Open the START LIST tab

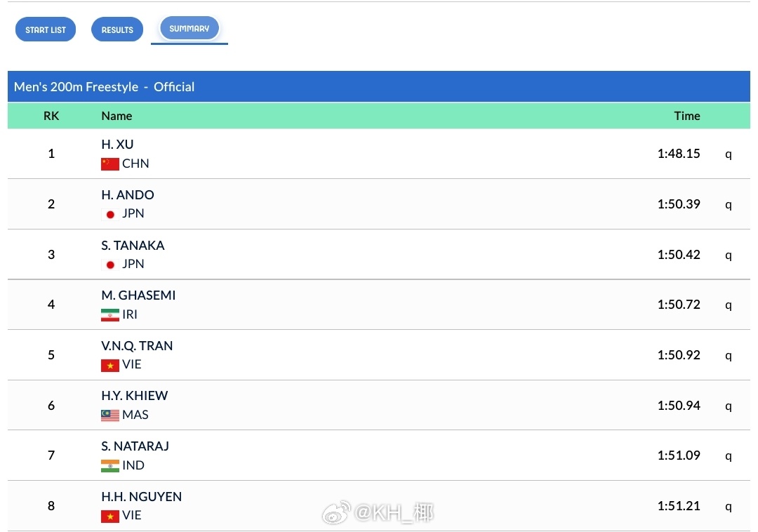[x=46, y=29]
